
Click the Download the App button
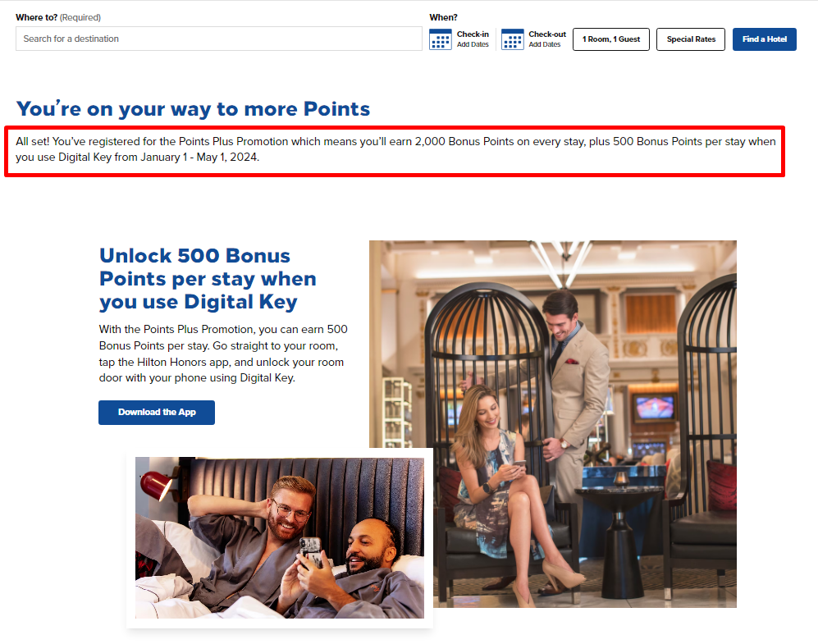tap(157, 413)
